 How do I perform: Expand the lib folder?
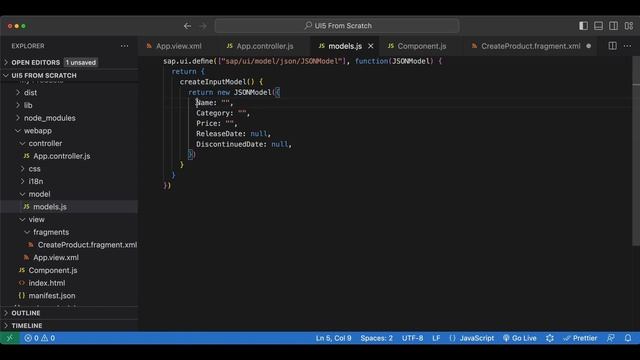coord(28,105)
